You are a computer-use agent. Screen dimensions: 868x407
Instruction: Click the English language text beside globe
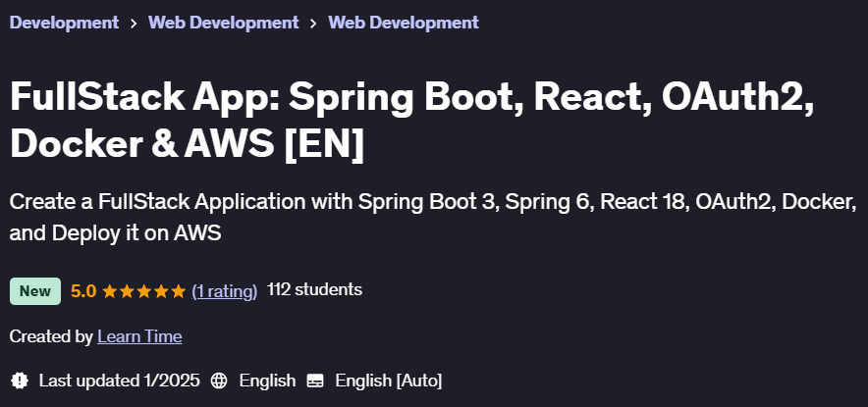click(267, 381)
